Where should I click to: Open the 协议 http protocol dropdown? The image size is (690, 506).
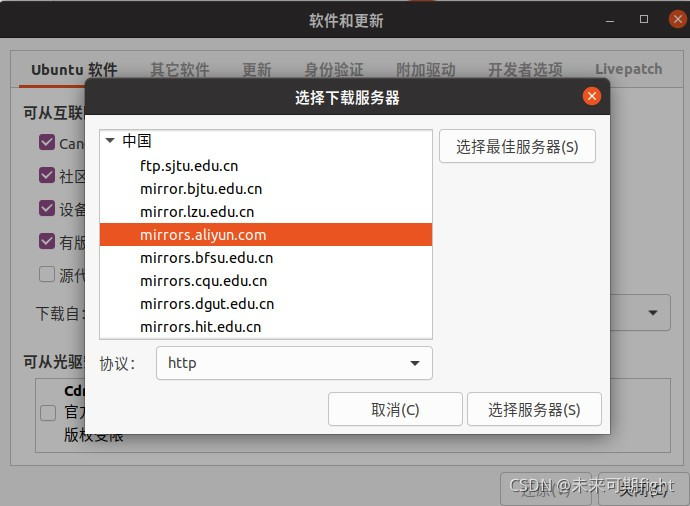pyautogui.click(x=294, y=363)
